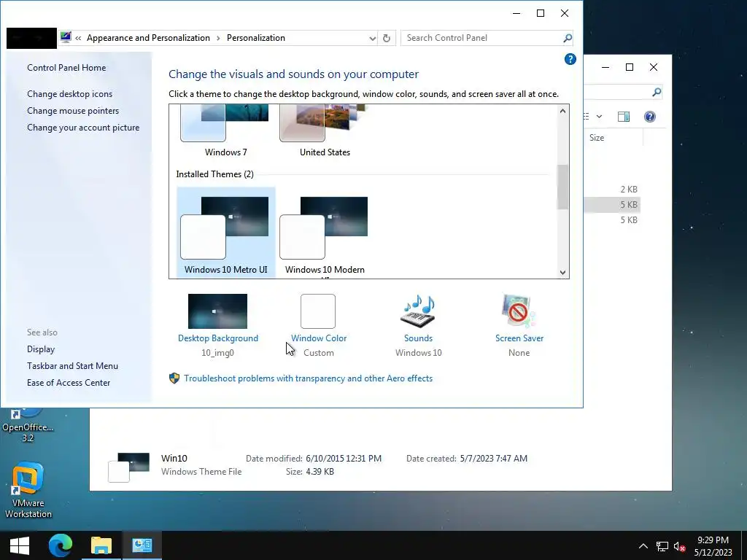747x560 pixels.
Task: Expand the address bar history dropdown
Action: tap(373, 38)
